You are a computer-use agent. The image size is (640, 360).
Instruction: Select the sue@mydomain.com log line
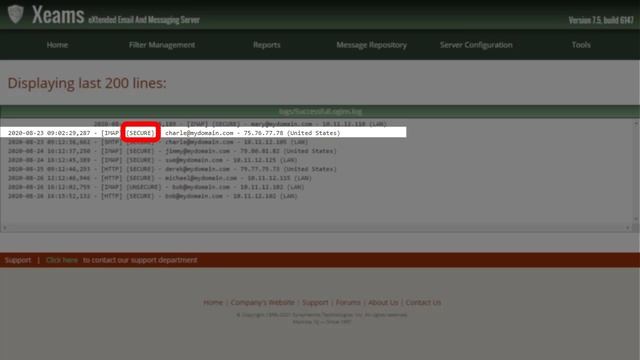point(152,160)
